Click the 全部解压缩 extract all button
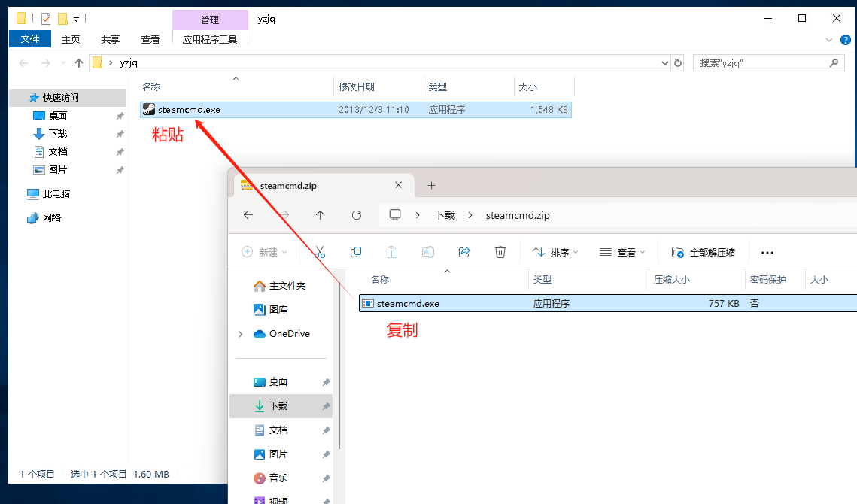The image size is (857, 504). (704, 253)
